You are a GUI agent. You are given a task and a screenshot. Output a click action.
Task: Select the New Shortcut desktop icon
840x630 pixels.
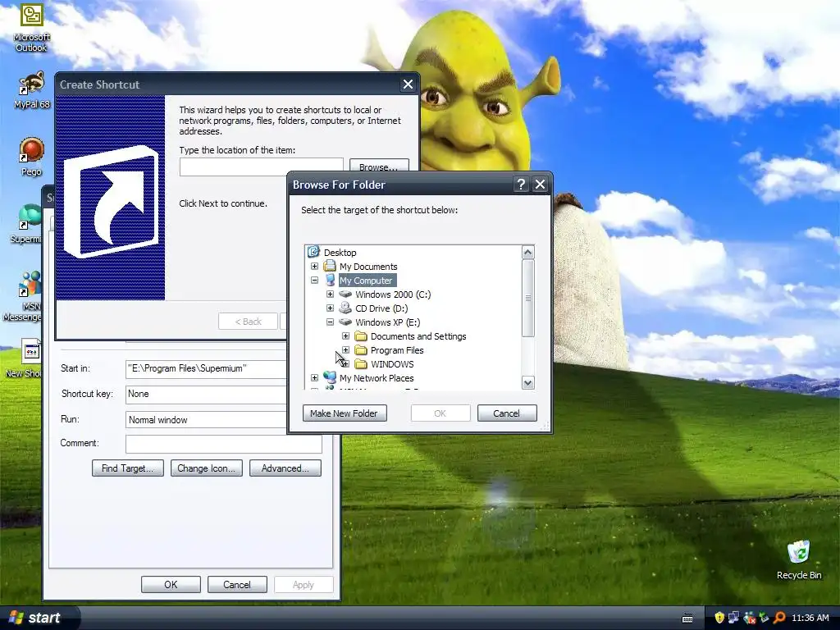tap(25, 358)
